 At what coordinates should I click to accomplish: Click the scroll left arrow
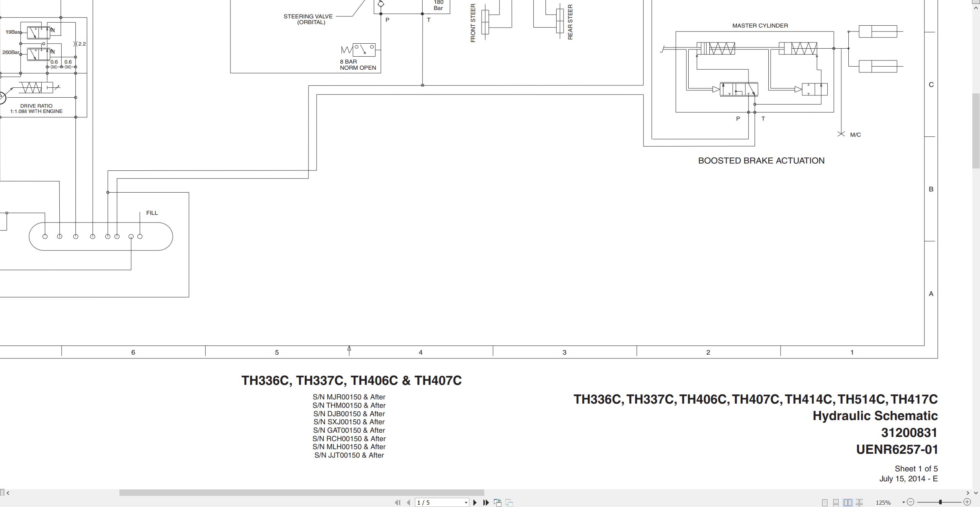[x=8, y=493]
